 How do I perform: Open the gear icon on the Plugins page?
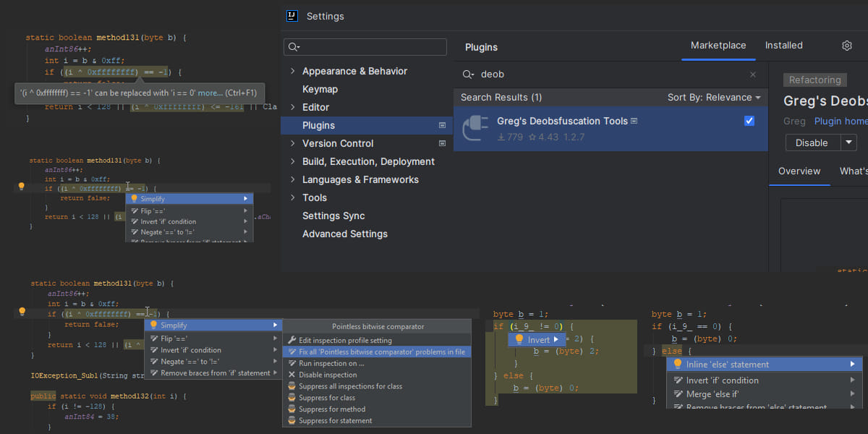pyautogui.click(x=846, y=45)
